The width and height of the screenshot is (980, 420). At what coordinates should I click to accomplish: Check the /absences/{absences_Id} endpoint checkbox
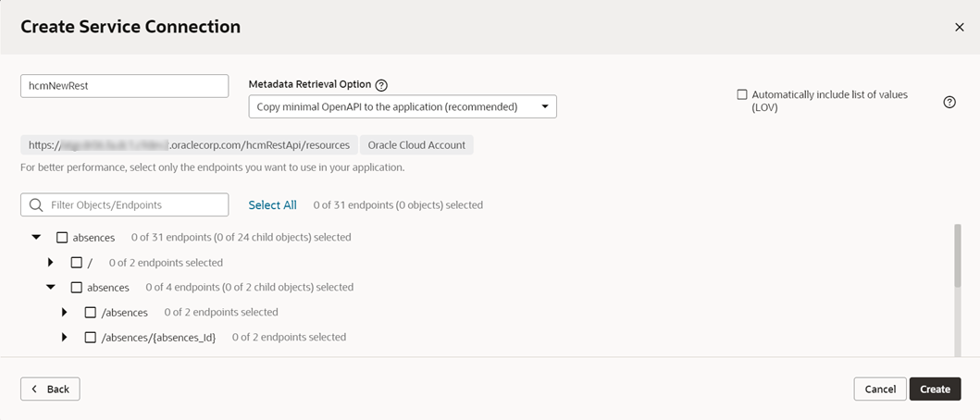click(x=91, y=338)
